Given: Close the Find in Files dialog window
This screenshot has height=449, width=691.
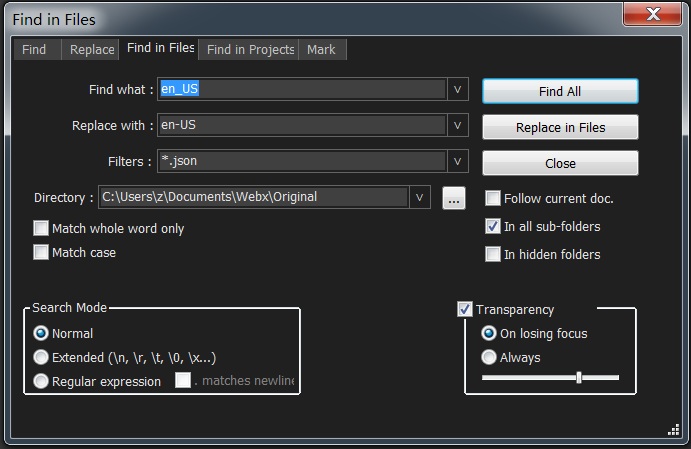Looking at the screenshot, I should (654, 14).
